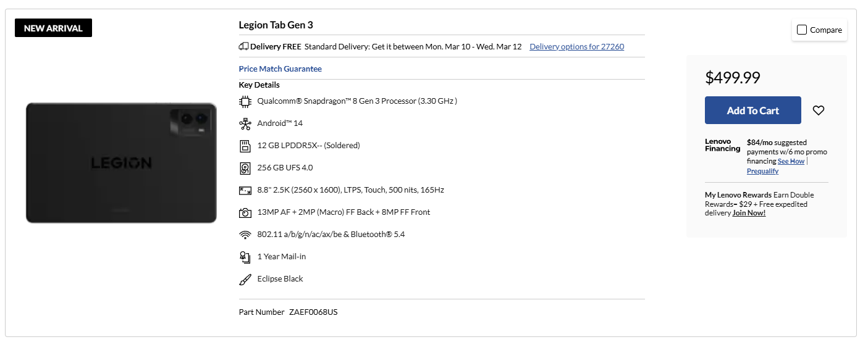Click the processor chip icon
This screenshot has width=868, height=350.
(x=245, y=101)
